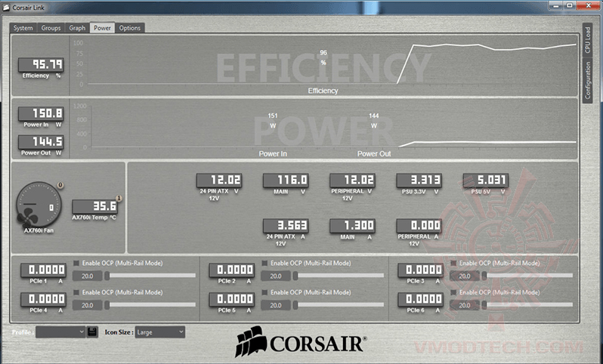Click the PCIe 2 OCP limit field 20.0

[276, 276]
